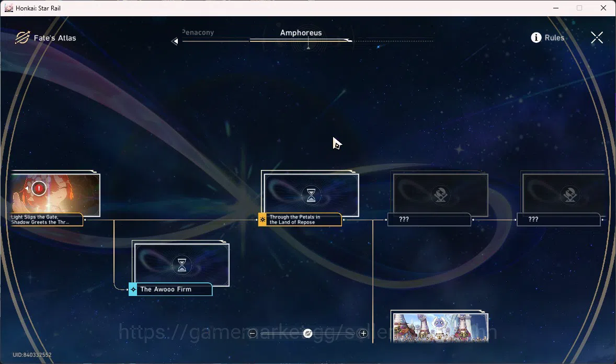Viewport: 616px width, 364px height.
Task: Click locked icon on first ??? card
Action: click(440, 195)
